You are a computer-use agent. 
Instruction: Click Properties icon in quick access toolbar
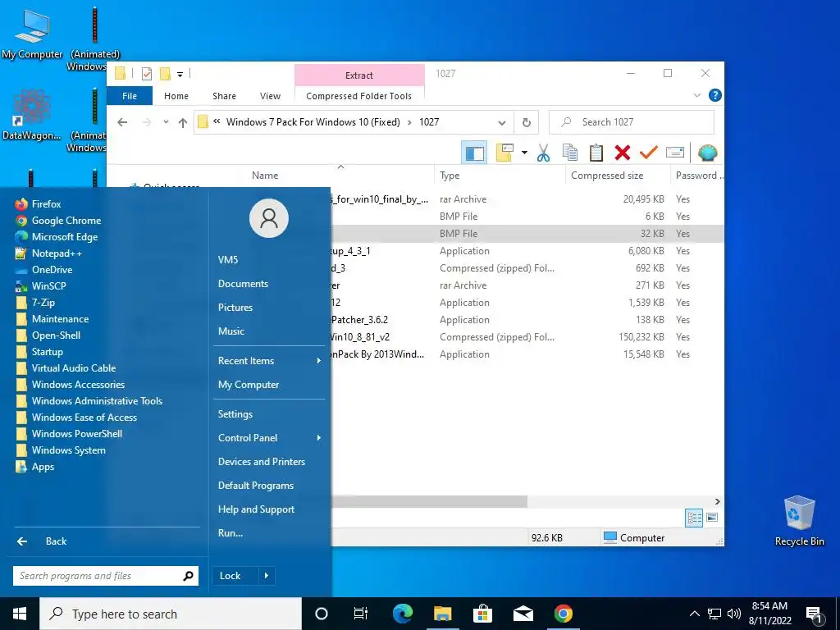click(x=147, y=74)
